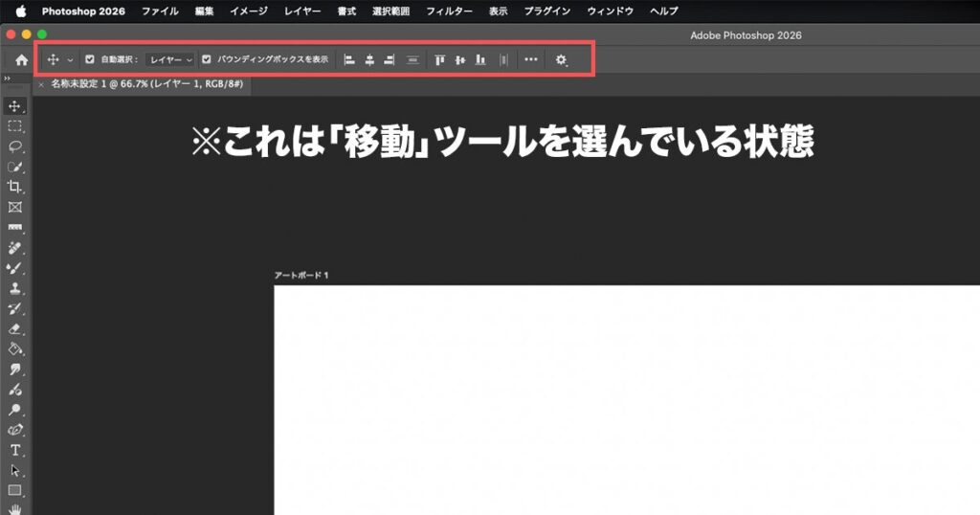The width and height of the screenshot is (980, 515).
Task: Select the Hand tool
Action: tap(15, 508)
